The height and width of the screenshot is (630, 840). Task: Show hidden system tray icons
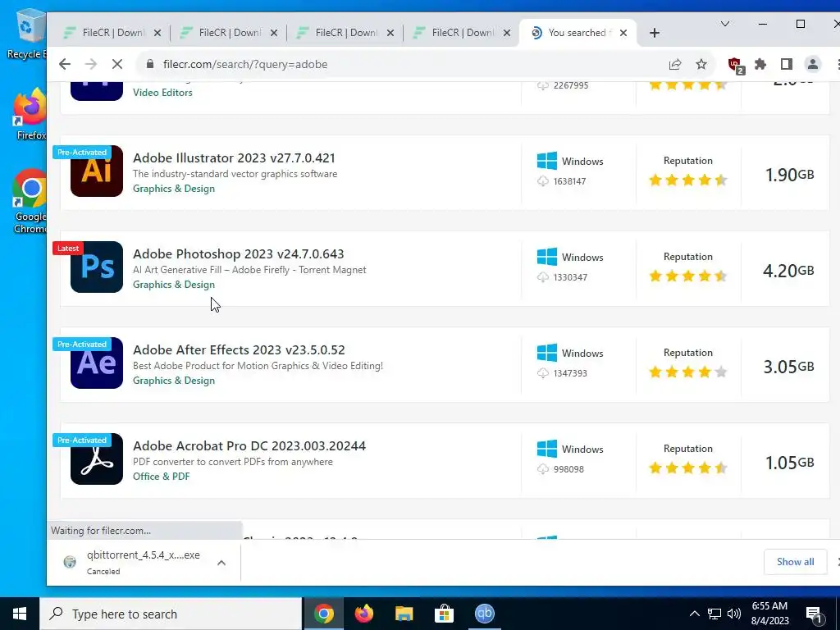pos(694,614)
